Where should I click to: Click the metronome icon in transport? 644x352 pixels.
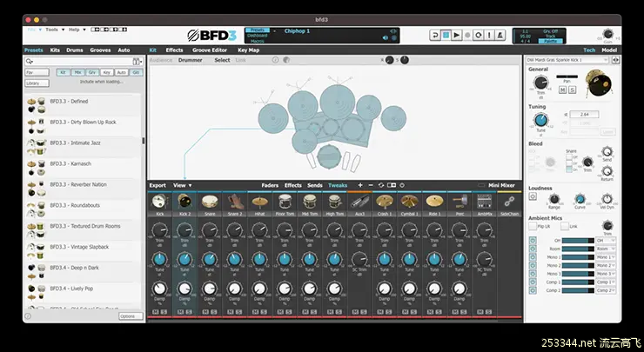click(500, 36)
